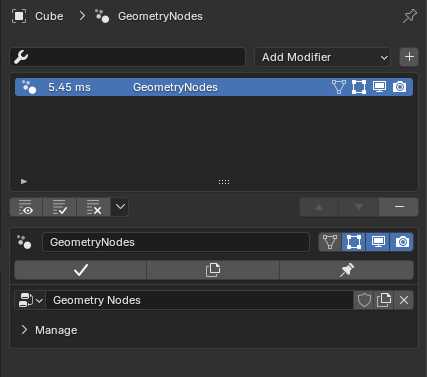Toggle Realtime viewport display in the modifier header
The image size is (427, 377).
[378, 242]
